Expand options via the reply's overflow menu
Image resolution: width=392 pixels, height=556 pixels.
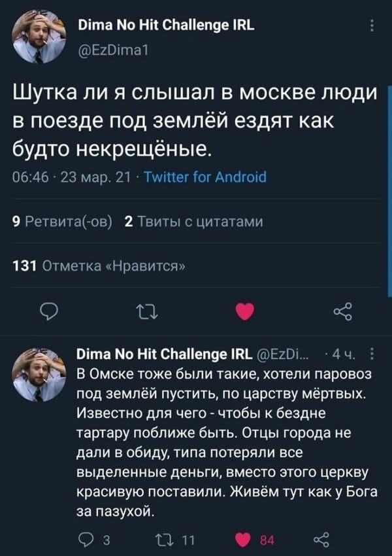click(372, 353)
